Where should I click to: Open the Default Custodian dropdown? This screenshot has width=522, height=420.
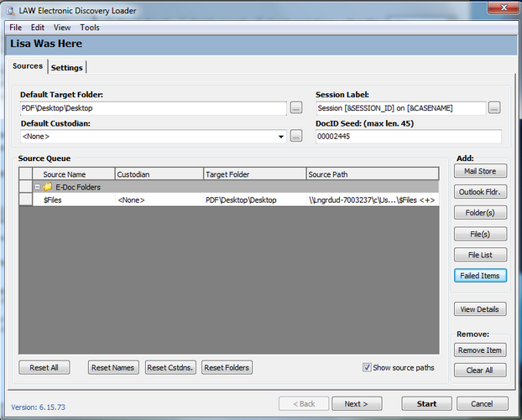tap(281, 137)
